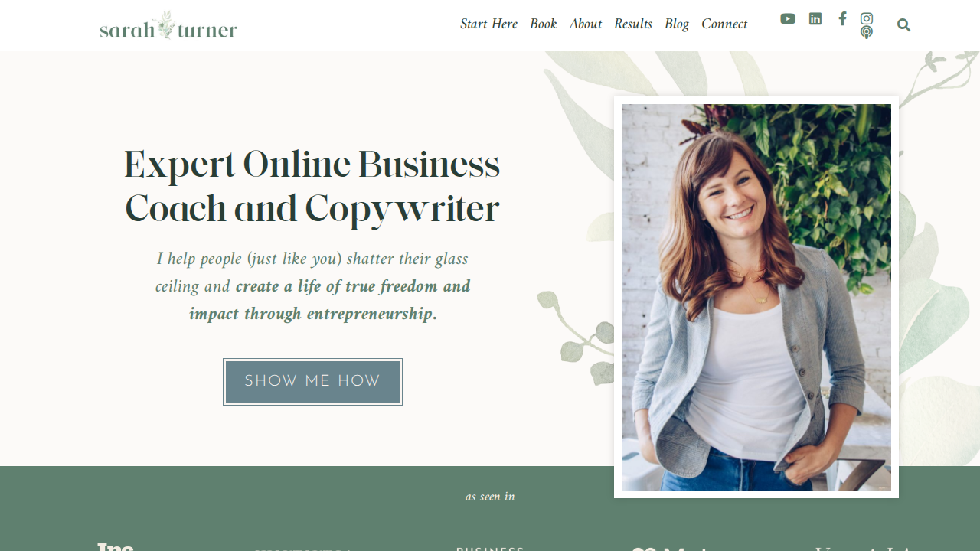Open the Instagram profile icon
The image size is (980, 551).
[x=867, y=18]
